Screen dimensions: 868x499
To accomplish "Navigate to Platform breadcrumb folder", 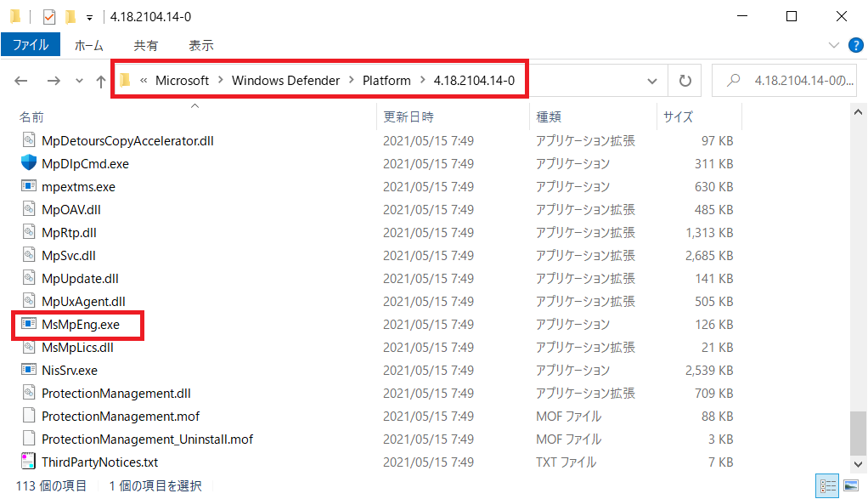I will click(386, 80).
